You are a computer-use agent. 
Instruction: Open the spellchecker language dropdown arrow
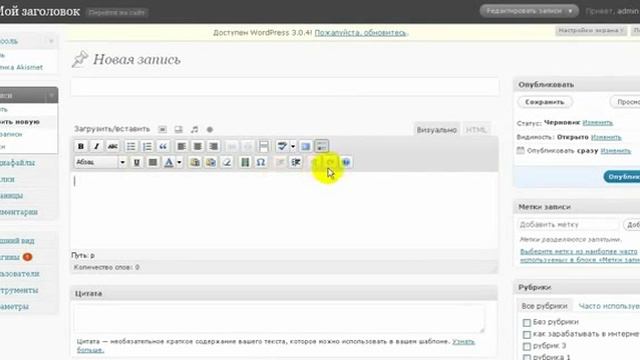pos(293,146)
